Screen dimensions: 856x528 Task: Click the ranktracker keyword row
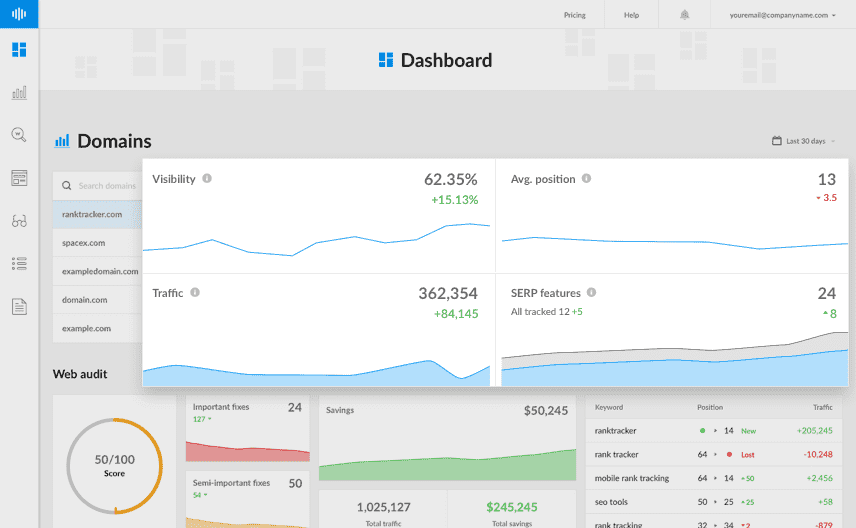pyautogui.click(x=714, y=431)
